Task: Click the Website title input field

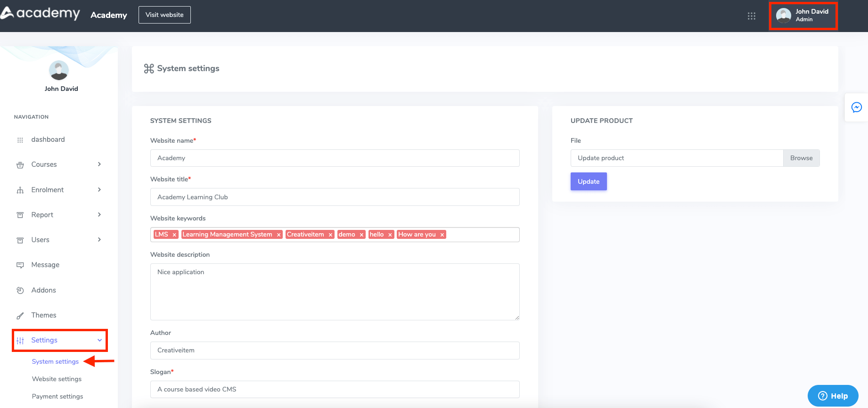Action: pyautogui.click(x=335, y=197)
